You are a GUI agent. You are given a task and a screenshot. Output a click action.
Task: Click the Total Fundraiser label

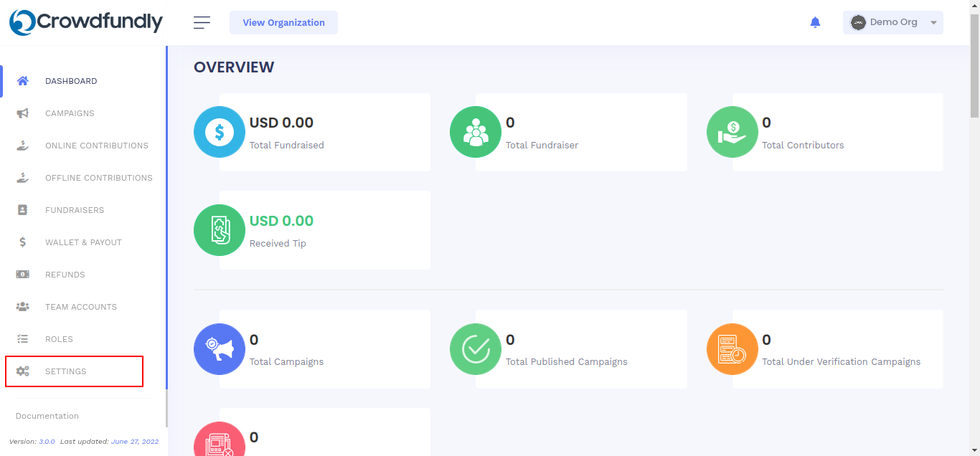[x=542, y=145]
